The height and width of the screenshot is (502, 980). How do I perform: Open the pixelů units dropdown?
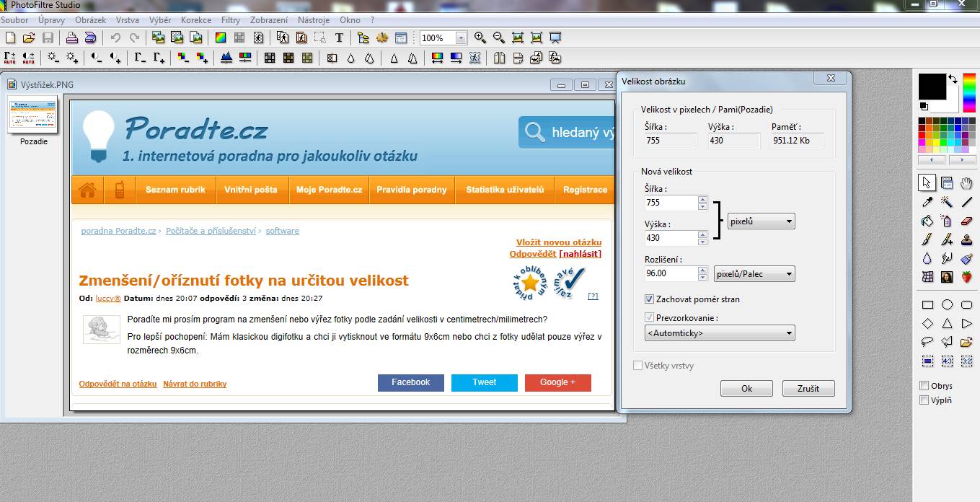pos(762,221)
